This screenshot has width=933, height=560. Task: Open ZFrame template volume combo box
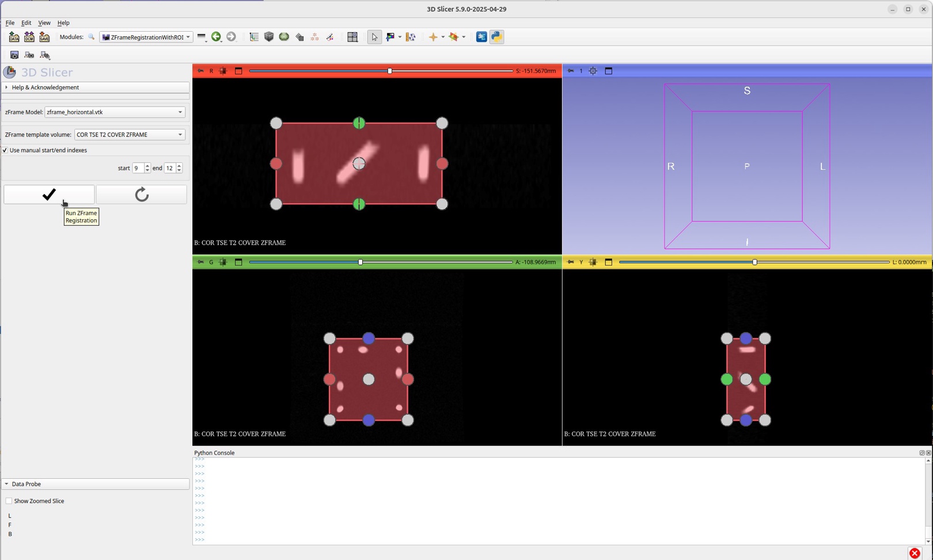130,135
